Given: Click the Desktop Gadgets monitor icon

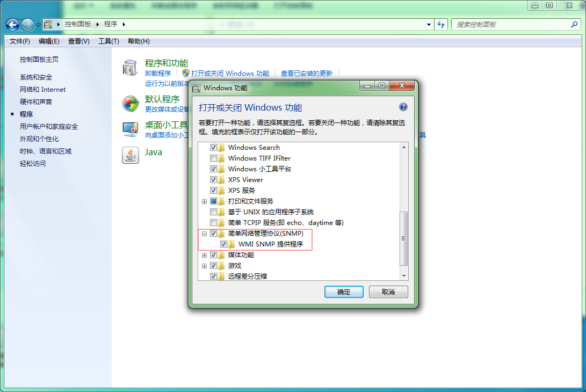Looking at the screenshot, I should point(131,129).
